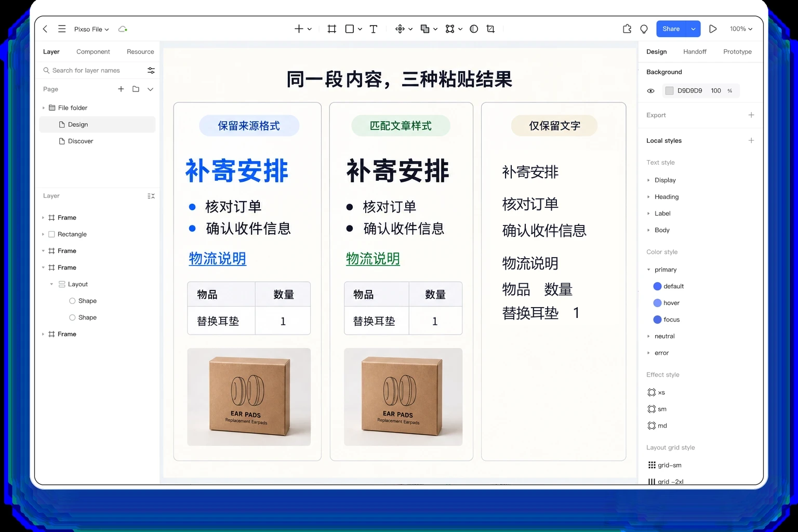The image size is (798, 532).
Task: Toggle background visibility eye icon
Action: coord(650,91)
